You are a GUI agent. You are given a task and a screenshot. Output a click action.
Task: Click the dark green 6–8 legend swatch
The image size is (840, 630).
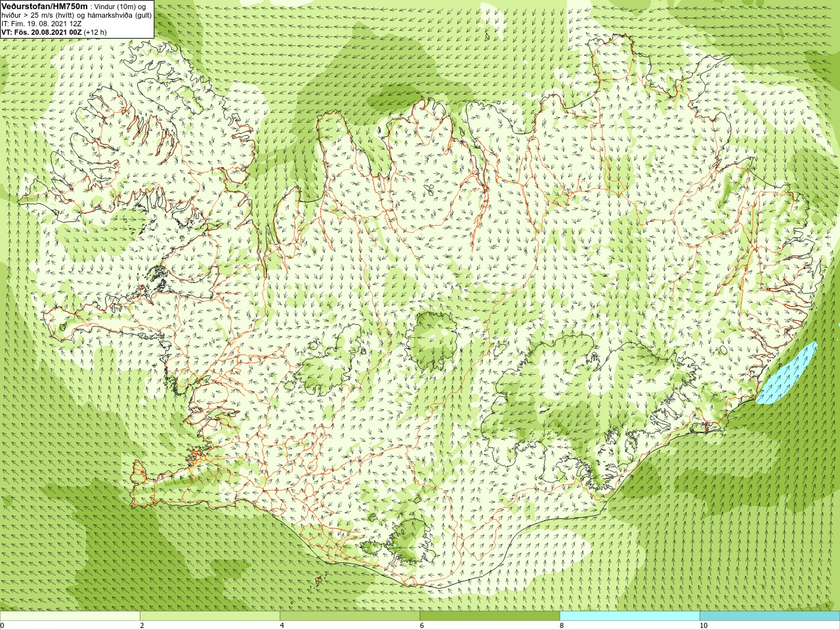point(490,616)
